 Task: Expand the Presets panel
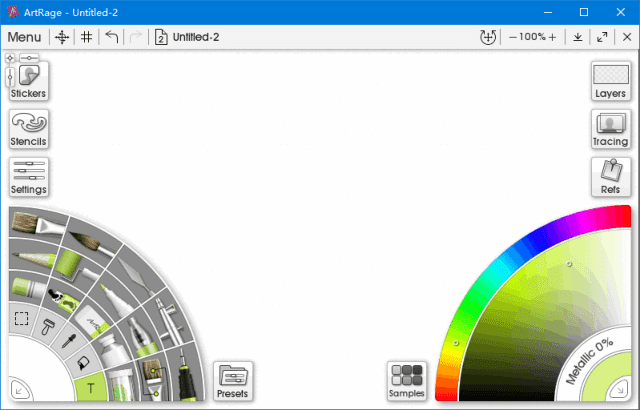pos(232,381)
